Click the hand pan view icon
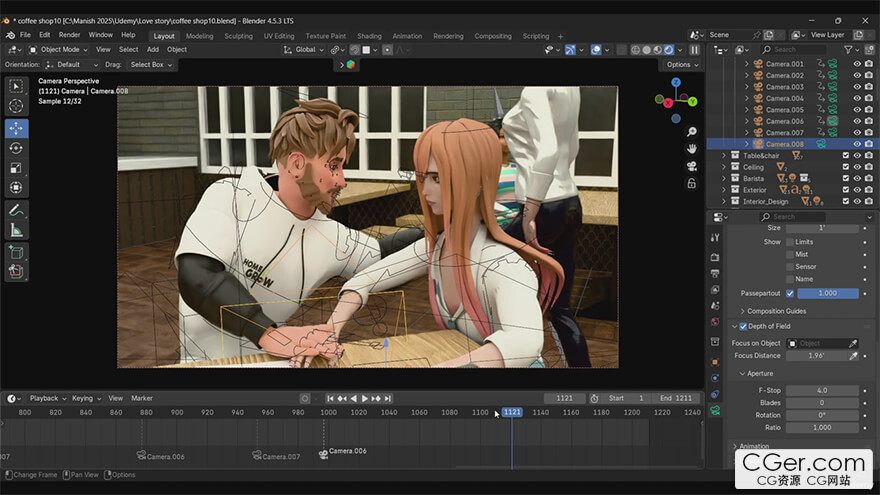Image resolution: width=880 pixels, height=495 pixels. pyautogui.click(x=691, y=148)
